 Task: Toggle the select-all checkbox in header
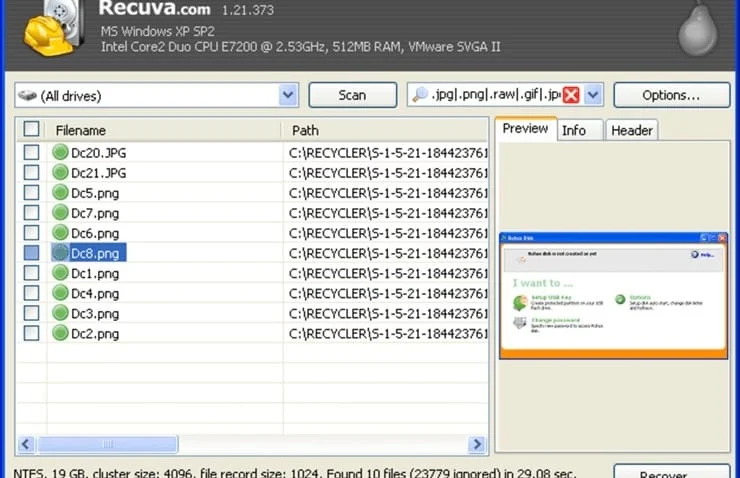[x=31, y=129]
